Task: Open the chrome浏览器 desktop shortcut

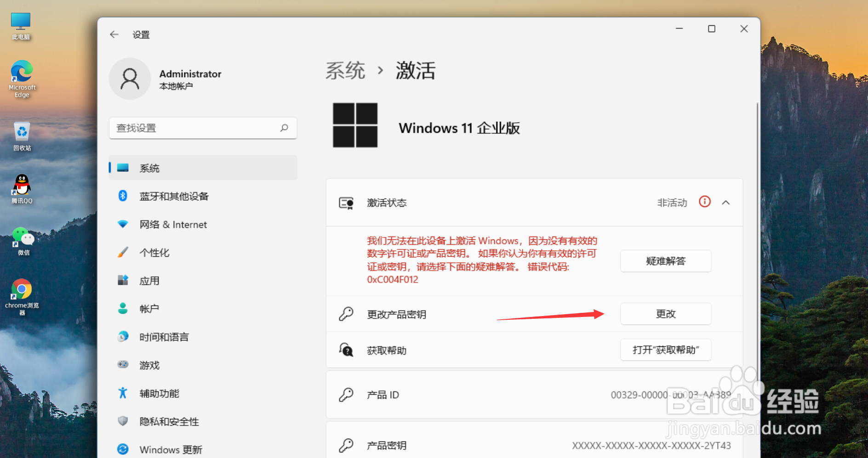Action: click(22, 297)
